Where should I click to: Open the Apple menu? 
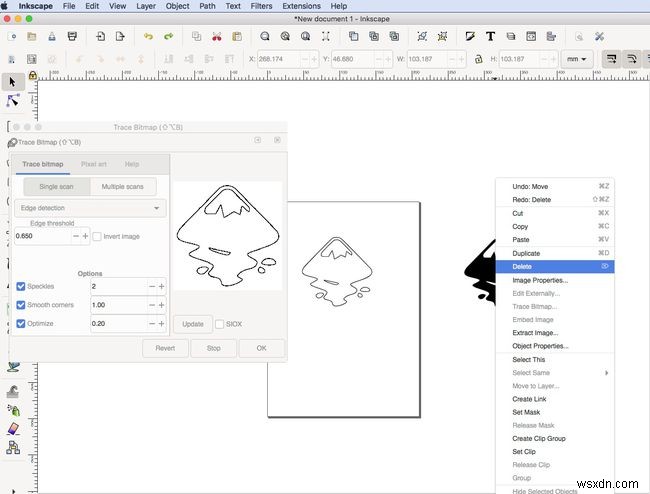[5, 6]
